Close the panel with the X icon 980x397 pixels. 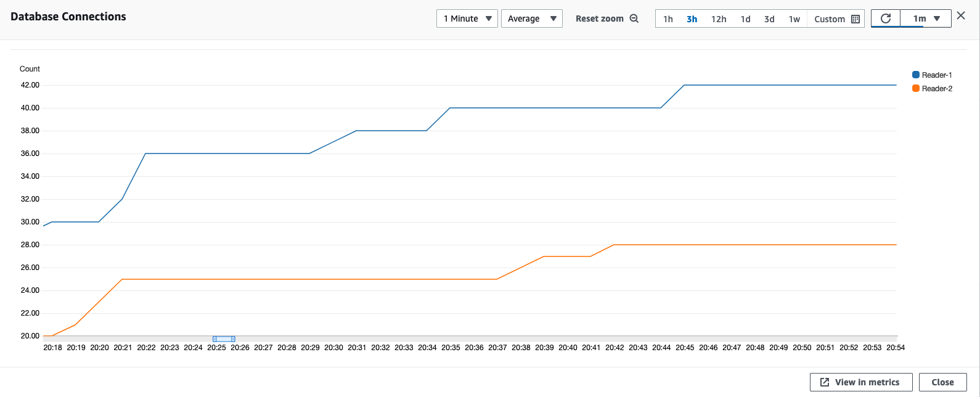(x=961, y=16)
